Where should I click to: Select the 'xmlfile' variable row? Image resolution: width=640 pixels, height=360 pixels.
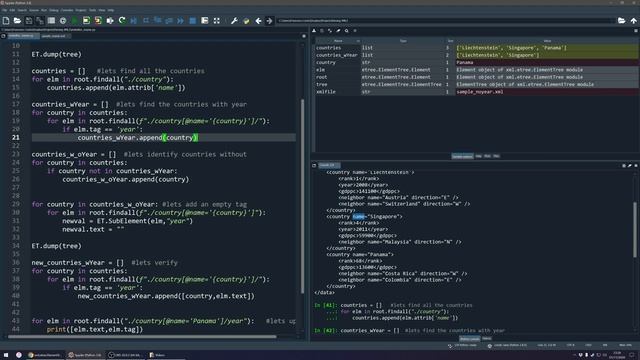coord(477,92)
